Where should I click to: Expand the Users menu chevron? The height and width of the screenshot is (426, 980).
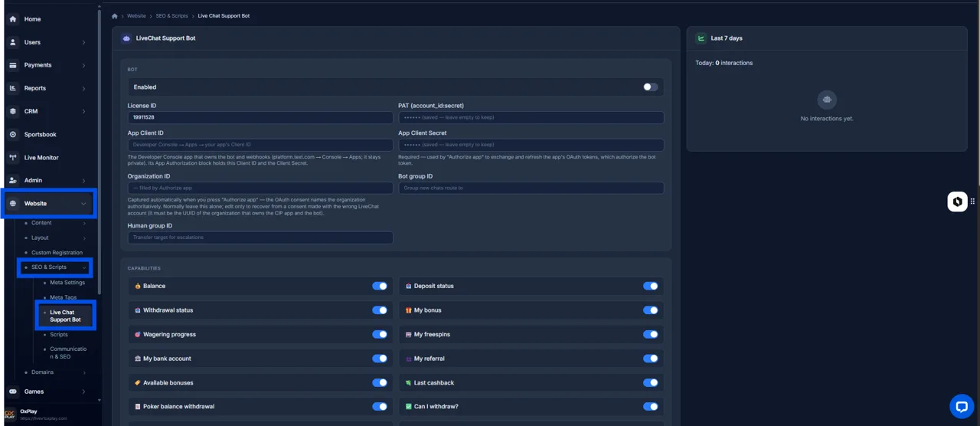[84, 42]
